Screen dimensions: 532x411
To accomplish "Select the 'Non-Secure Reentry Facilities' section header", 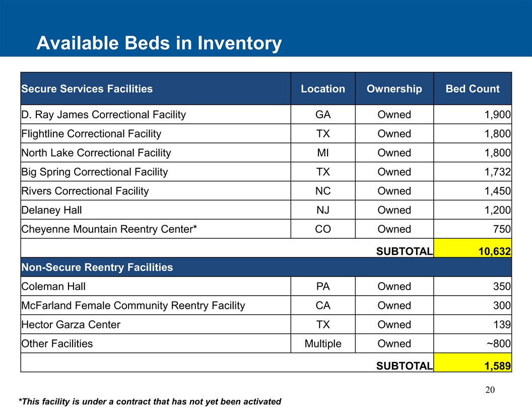I will pos(97,267).
